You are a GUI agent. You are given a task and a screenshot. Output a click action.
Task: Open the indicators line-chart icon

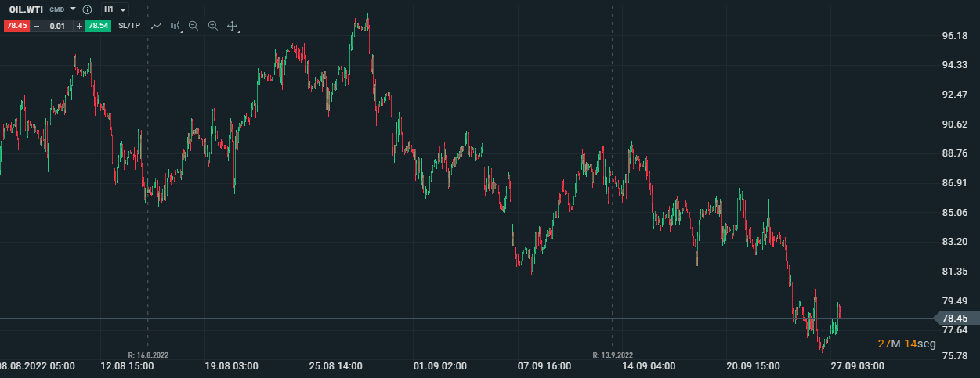pos(157,26)
